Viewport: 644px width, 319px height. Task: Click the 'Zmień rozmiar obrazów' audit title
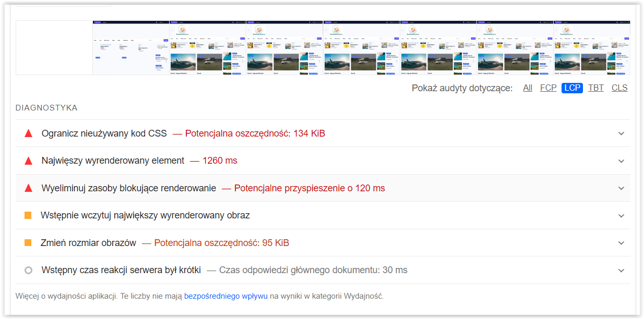88,243
